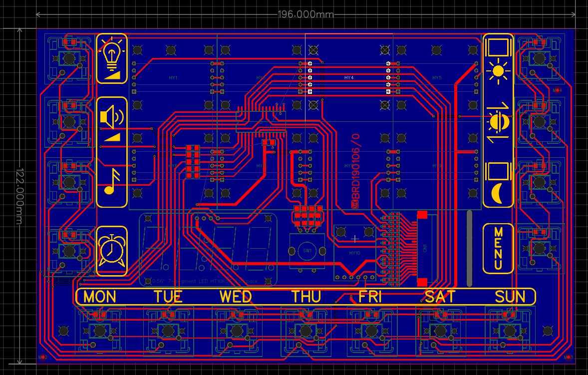Screen dimensions: 588x375
Task: Select the music note silkscreen icon
Action: click(112, 181)
